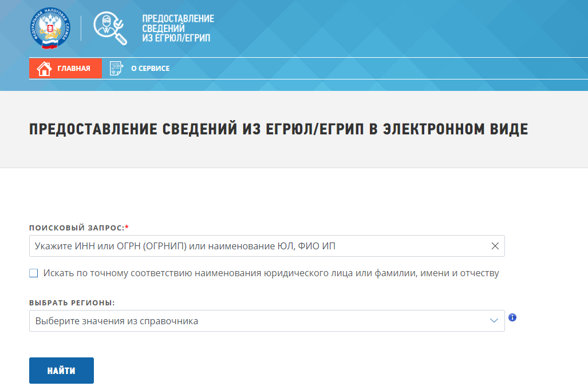Click the red asterisk required marker
Screen dimensions: 588x390
click(127, 228)
